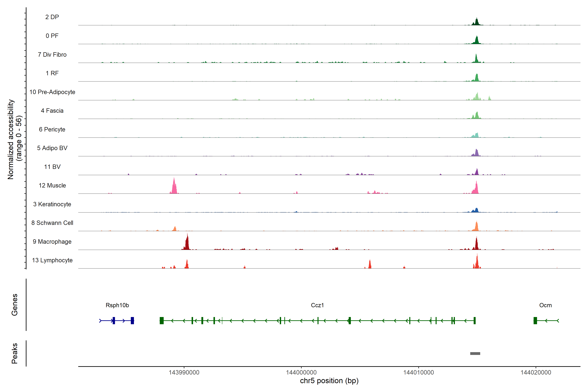Image resolution: width=588 pixels, height=392 pixels.
Task: Click the 144000000 x-axis tick label
Action: (x=301, y=373)
